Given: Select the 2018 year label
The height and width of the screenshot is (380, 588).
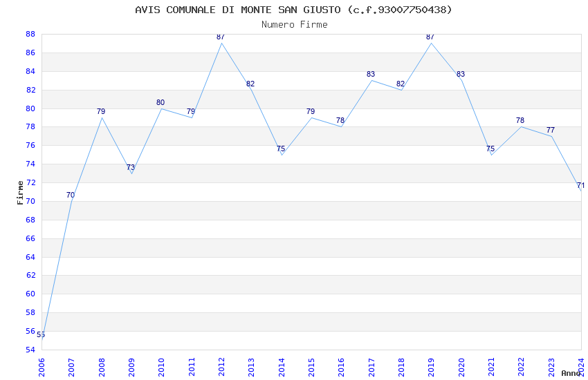Looking at the screenshot, I should [401, 368].
